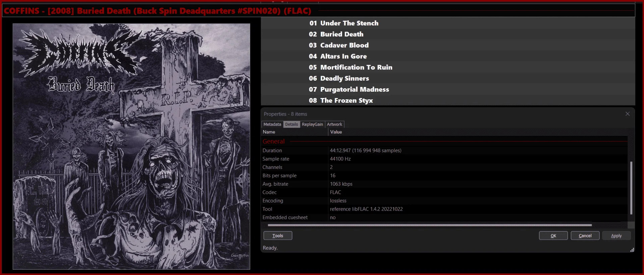Select the Details tab
Screen dimensions: 644x275
(291, 124)
